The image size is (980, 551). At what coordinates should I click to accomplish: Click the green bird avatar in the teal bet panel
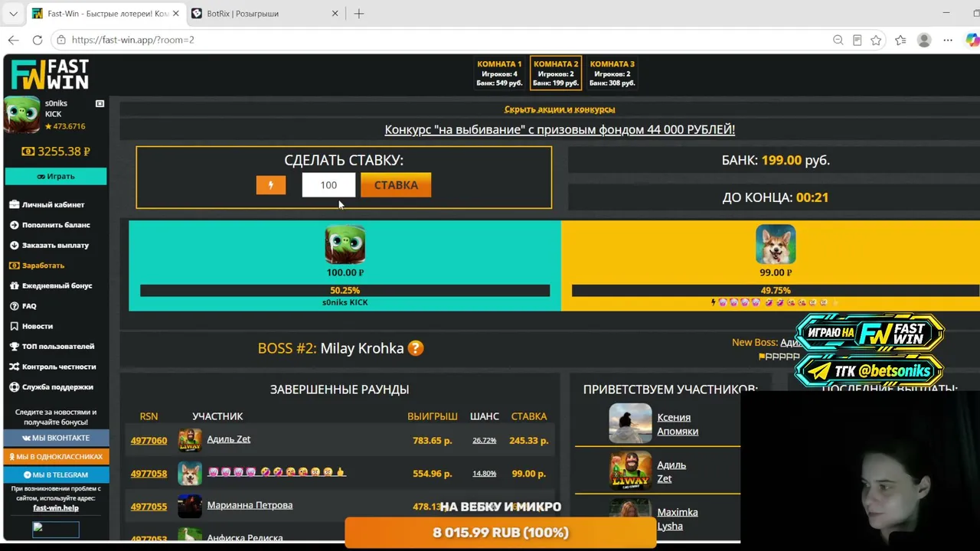click(345, 245)
